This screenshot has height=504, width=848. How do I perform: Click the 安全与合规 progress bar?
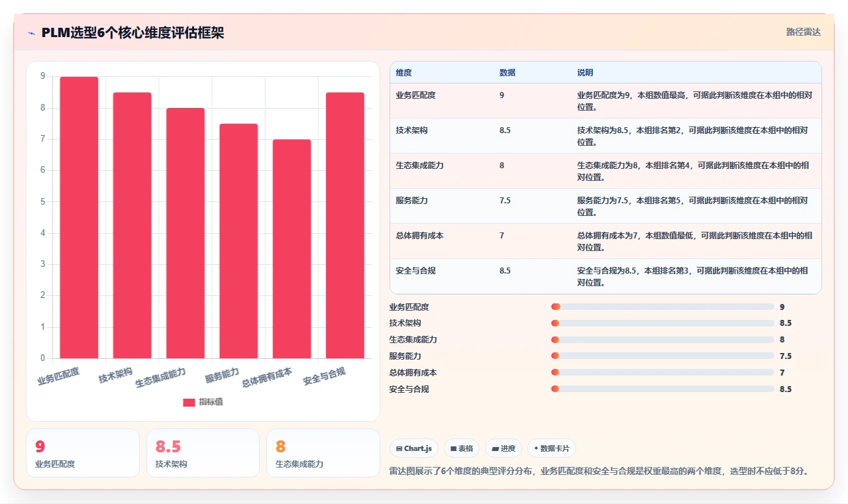pos(662,389)
